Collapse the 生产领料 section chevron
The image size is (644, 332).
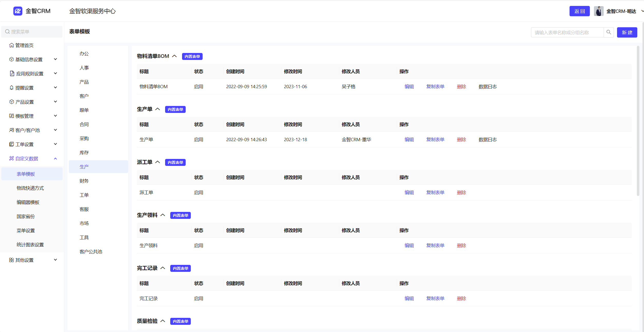coord(163,215)
